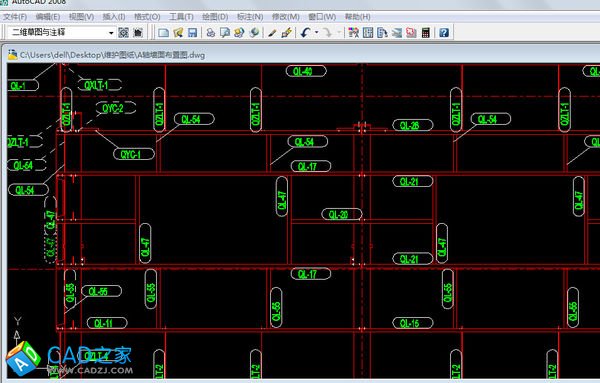Click the Publish globe icon
Viewport: 600px width, 383px height.
coord(254,33)
